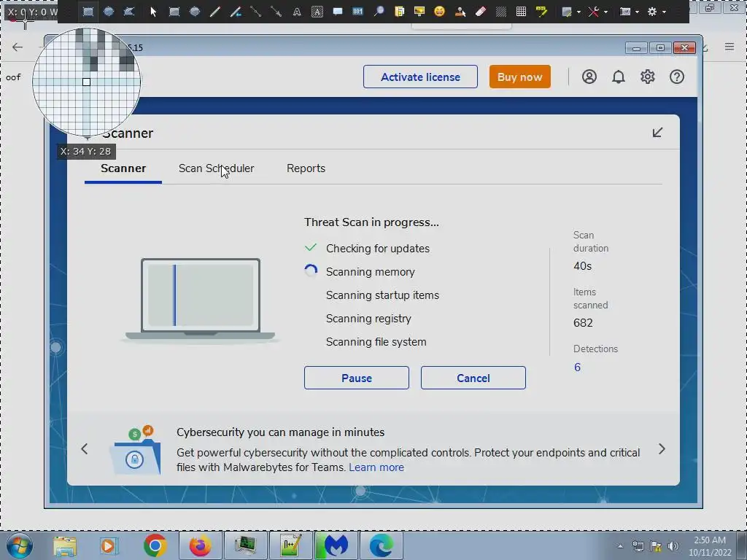Pick the draw rectangle shape tool
This screenshot has width=747, height=560.
[174, 12]
